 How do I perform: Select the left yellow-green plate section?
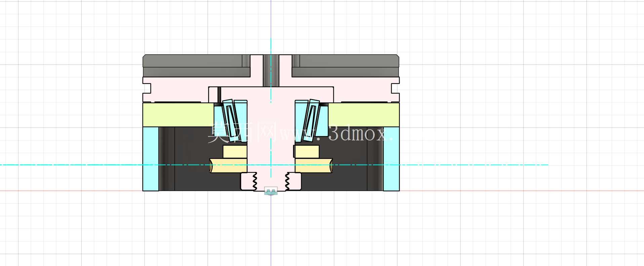point(178,115)
